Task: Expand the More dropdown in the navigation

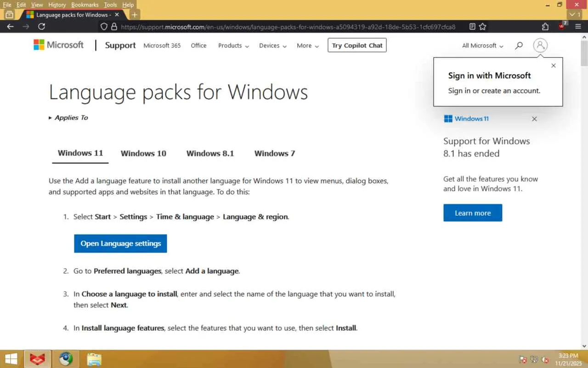Action: pyautogui.click(x=307, y=46)
